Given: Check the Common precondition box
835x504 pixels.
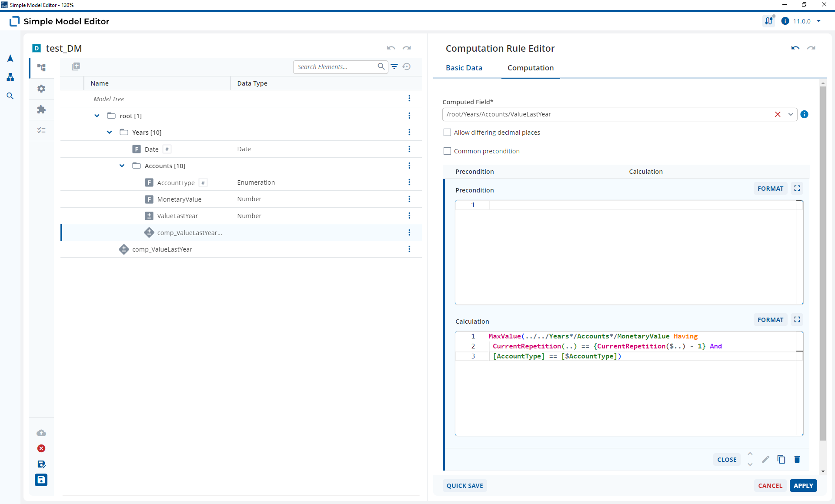Looking at the screenshot, I should 447,151.
